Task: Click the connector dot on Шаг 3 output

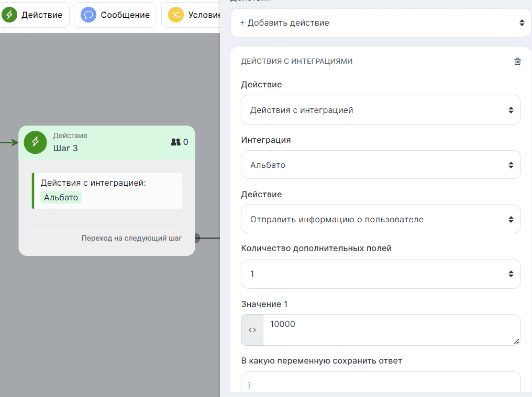Action: (197, 239)
